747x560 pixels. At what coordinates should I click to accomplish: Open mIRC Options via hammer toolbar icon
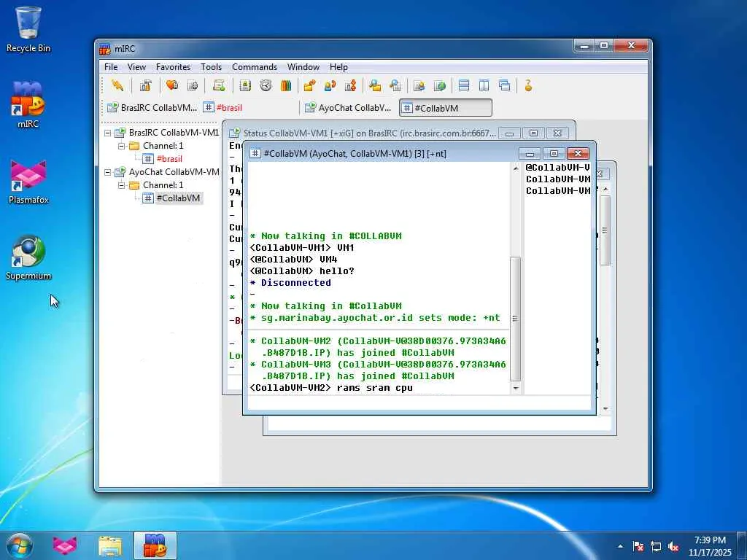point(145,86)
